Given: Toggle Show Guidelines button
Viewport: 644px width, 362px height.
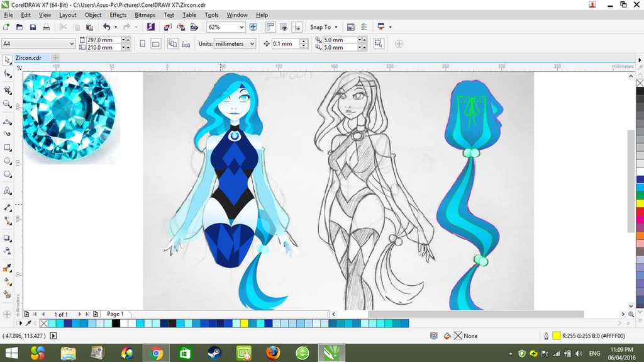Looking at the screenshot, I should point(297,27).
